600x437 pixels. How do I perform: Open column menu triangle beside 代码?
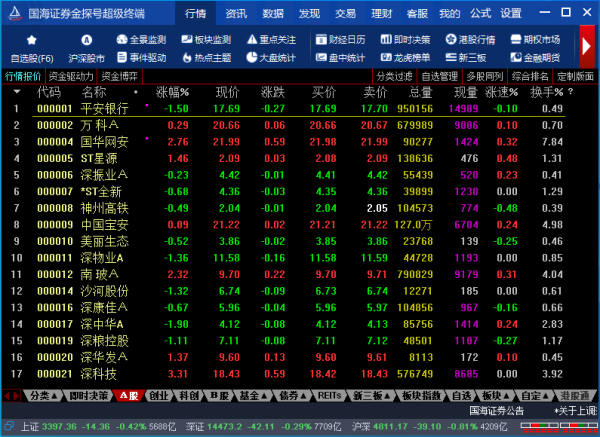point(17,92)
